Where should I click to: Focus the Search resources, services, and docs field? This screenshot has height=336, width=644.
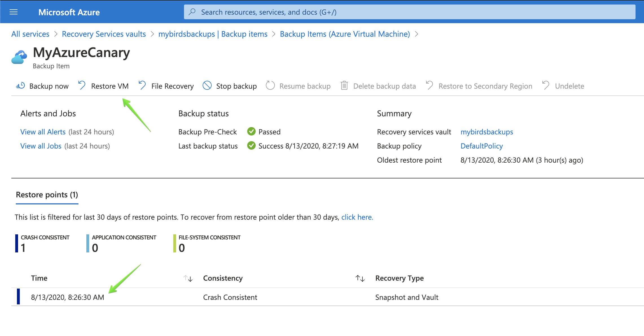[x=409, y=12]
